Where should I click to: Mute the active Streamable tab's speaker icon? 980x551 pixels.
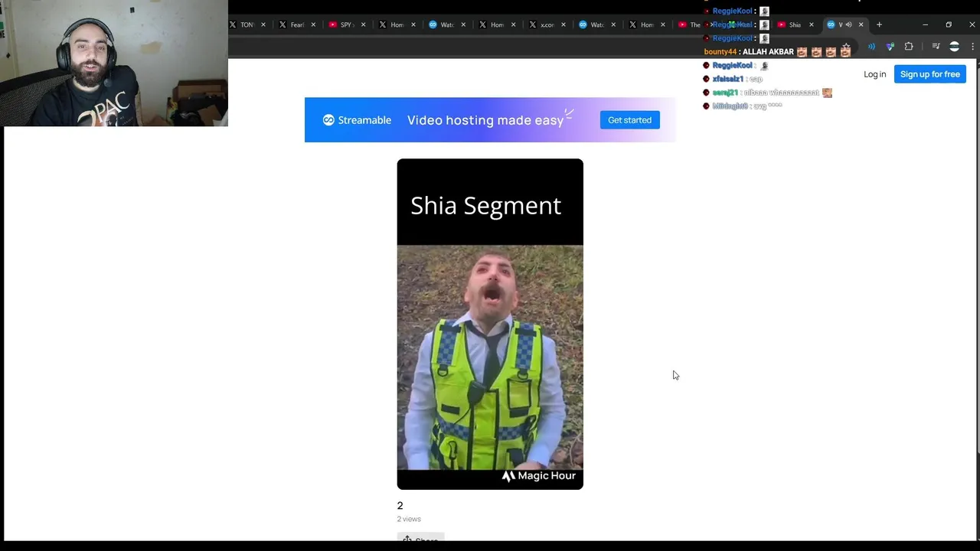(848, 24)
